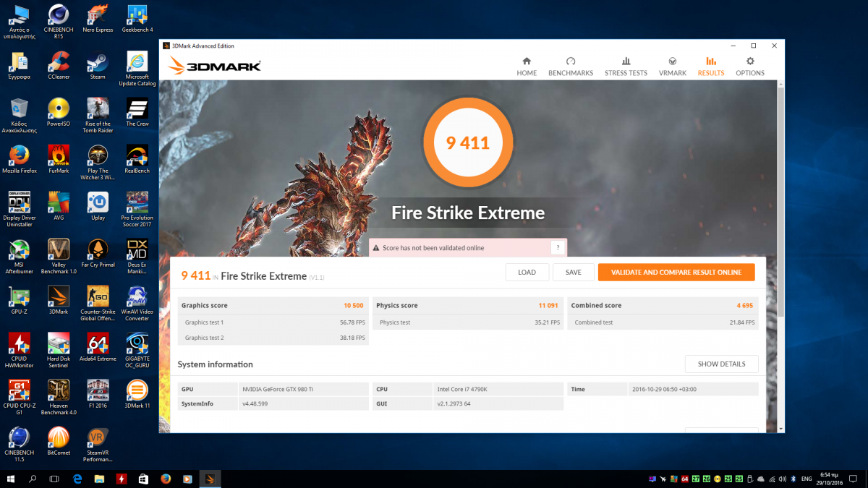This screenshot has width=868, height=488.
Task: Open Pro Evolution Soccer 2017 icon
Action: pos(137,210)
